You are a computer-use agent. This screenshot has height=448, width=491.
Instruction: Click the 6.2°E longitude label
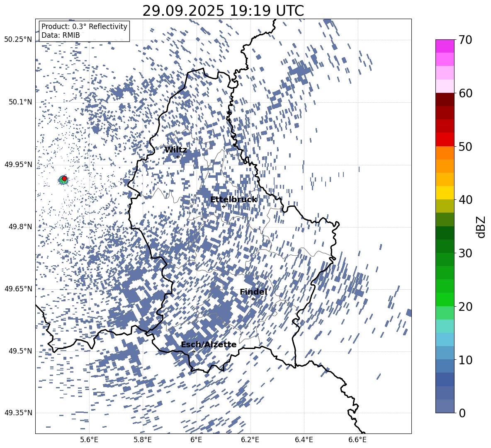pyautogui.click(x=250, y=440)
